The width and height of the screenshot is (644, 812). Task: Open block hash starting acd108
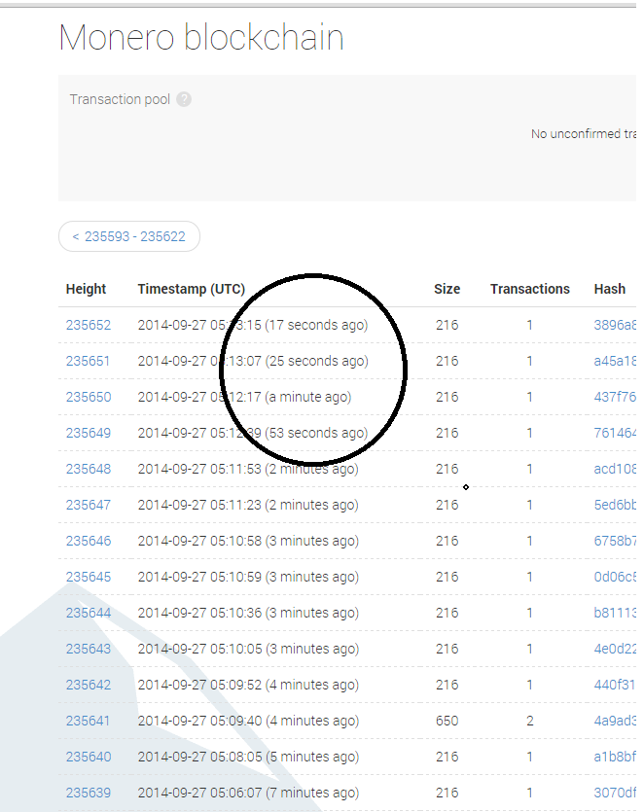click(615, 469)
